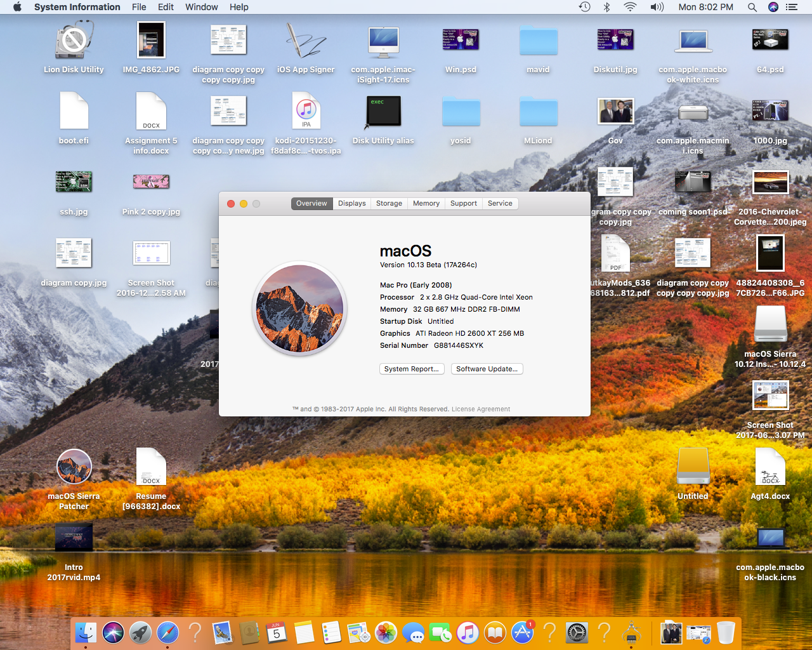
Task: Open App Store icon in dock
Action: [x=522, y=633]
